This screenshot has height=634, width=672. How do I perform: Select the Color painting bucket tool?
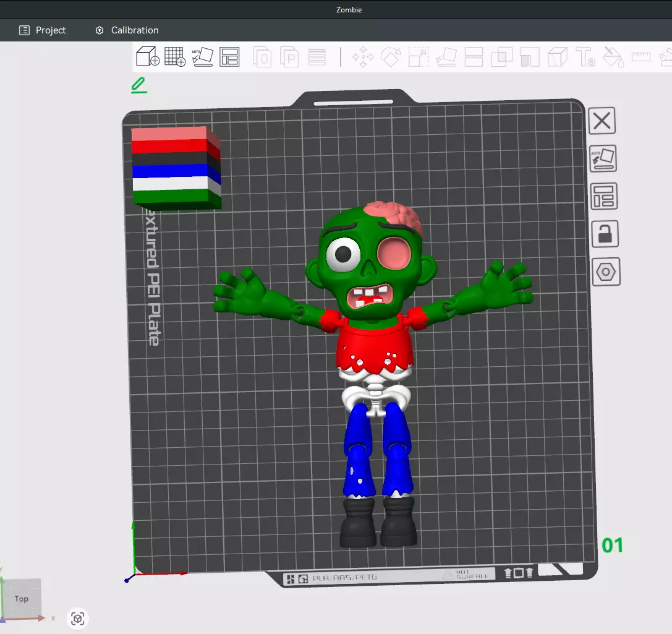pos(613,56)
